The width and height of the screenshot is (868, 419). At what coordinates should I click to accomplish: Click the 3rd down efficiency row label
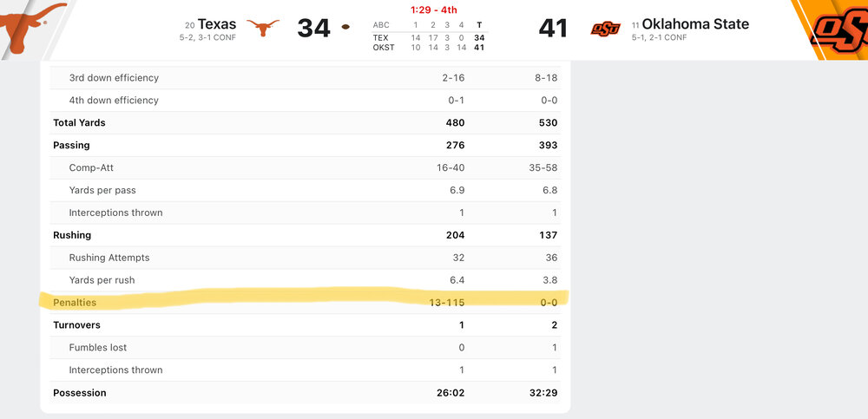pos(114,78)
